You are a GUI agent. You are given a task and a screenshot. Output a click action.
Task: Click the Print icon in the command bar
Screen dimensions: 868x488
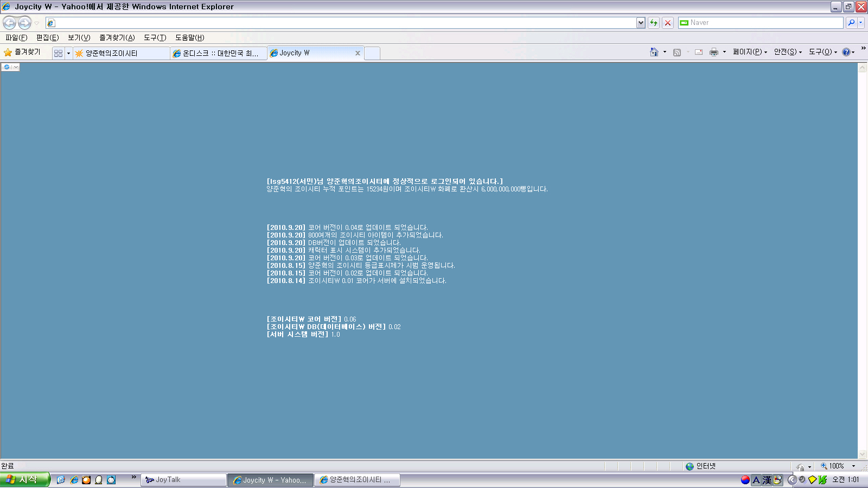(714, 52)
